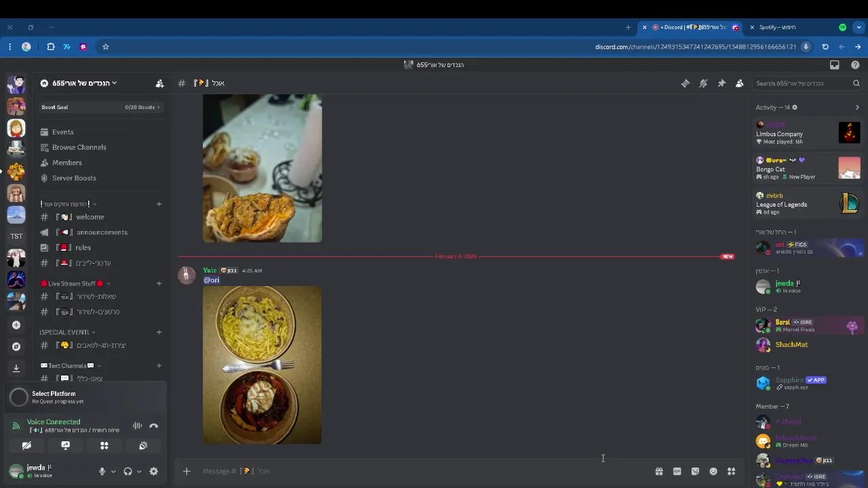Open Server Boosts
The width and height of the screenshot is (868, 488).
[74, 178]
